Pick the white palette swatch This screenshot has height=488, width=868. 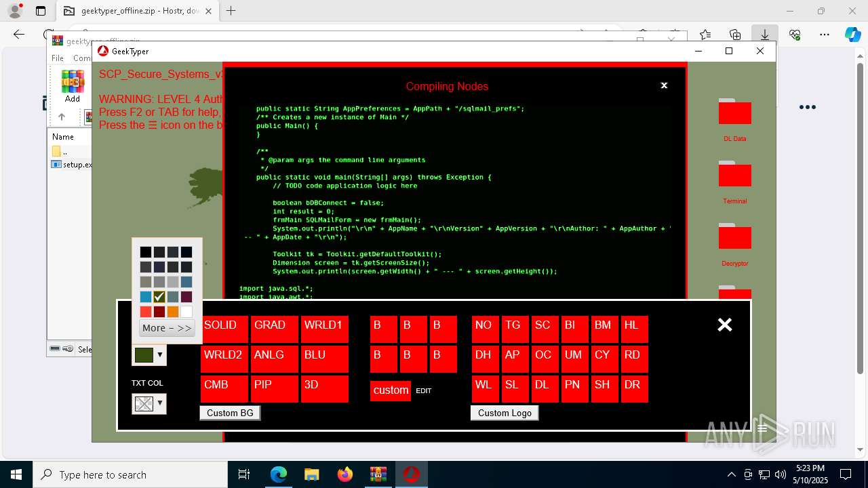pos(186,312)
